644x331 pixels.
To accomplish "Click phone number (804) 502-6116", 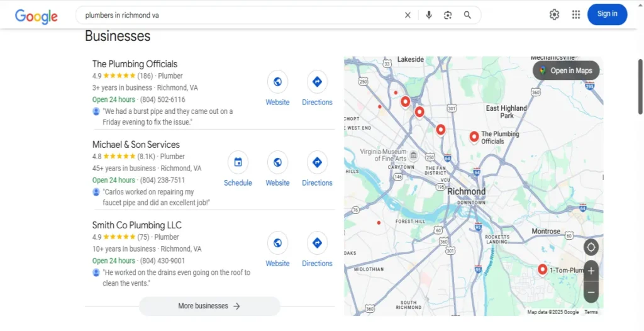I will point(163,99).
